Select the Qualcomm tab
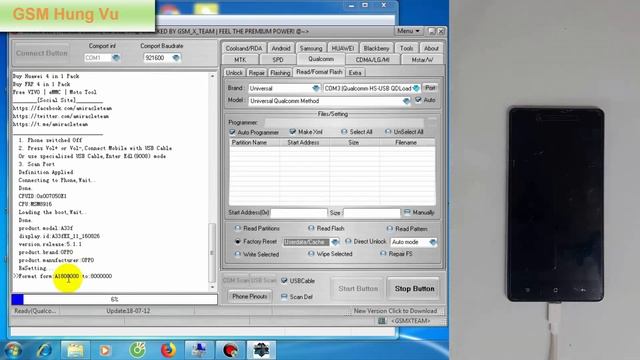 coord(321,59)
